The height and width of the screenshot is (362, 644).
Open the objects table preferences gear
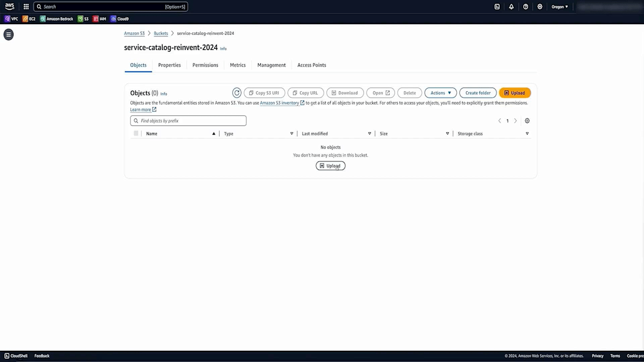[527, 121]
